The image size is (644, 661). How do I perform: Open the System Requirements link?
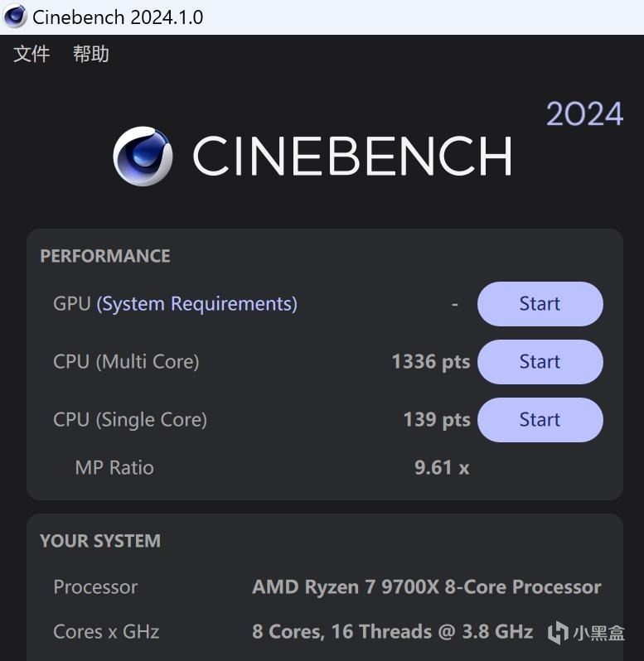(x=196, y=304)
